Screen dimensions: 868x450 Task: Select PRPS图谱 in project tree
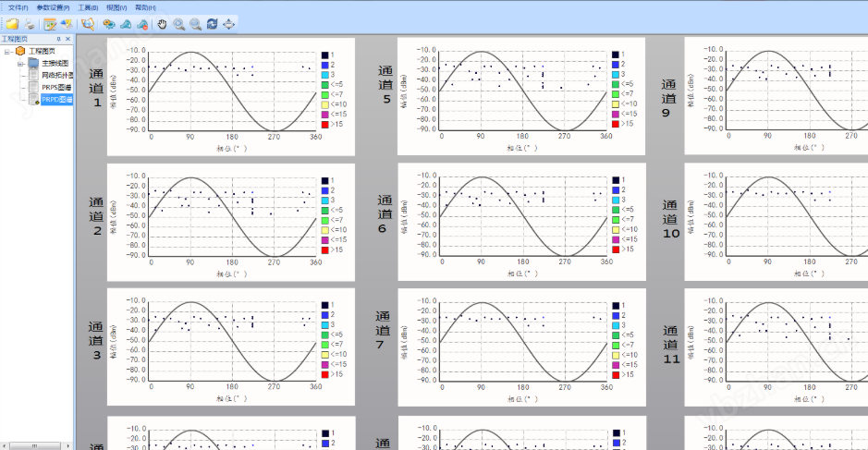[x=56, y=87]
